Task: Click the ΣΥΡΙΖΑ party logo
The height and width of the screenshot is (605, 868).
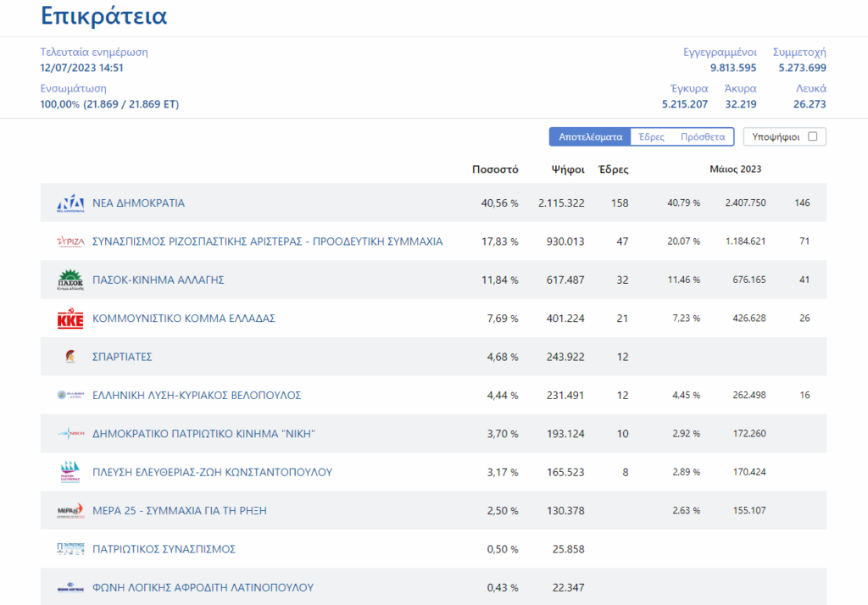Action: (70, 241)
